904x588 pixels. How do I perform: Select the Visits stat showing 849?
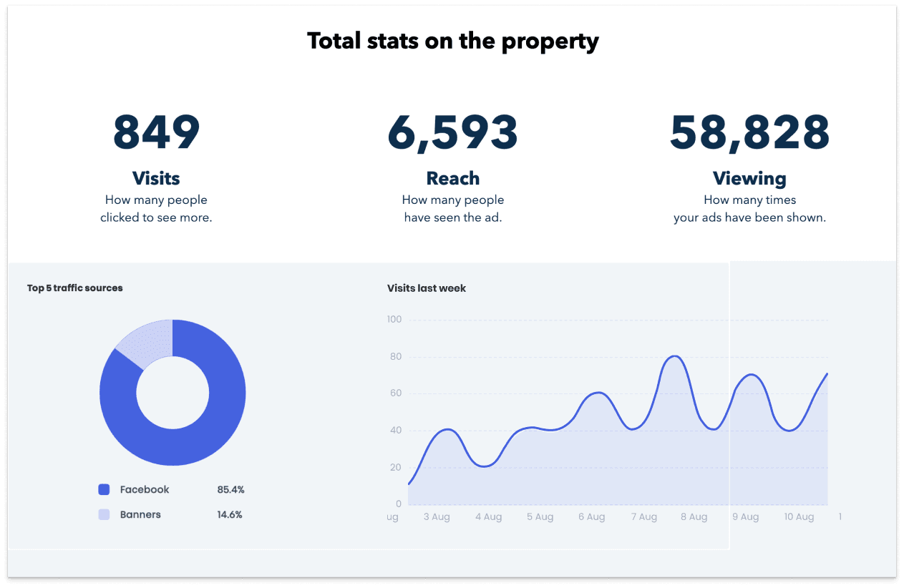pos(156,132)
